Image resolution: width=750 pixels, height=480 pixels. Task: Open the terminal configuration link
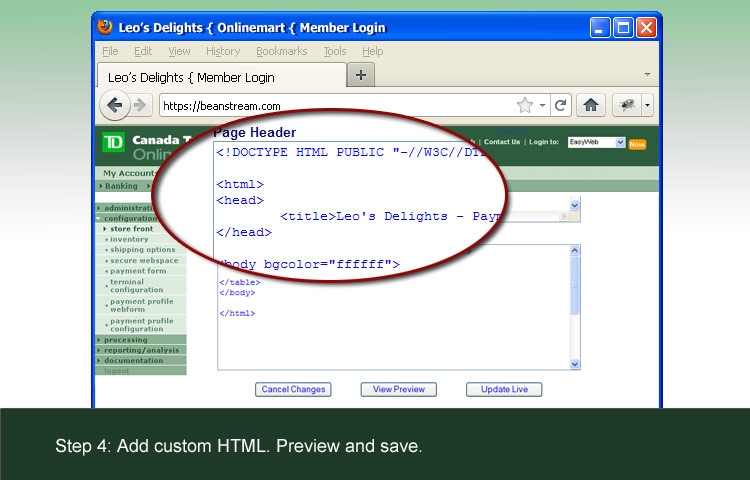pos(137,286)
